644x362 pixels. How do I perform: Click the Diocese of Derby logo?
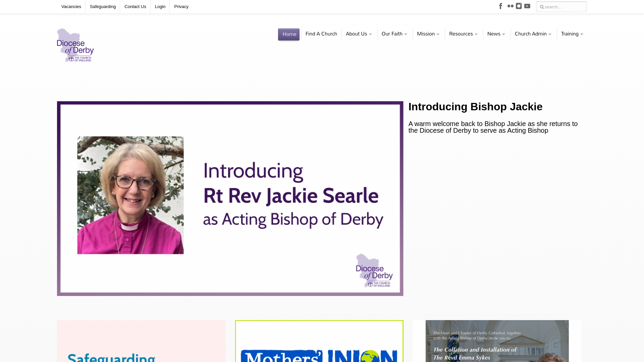click(75, 45)
